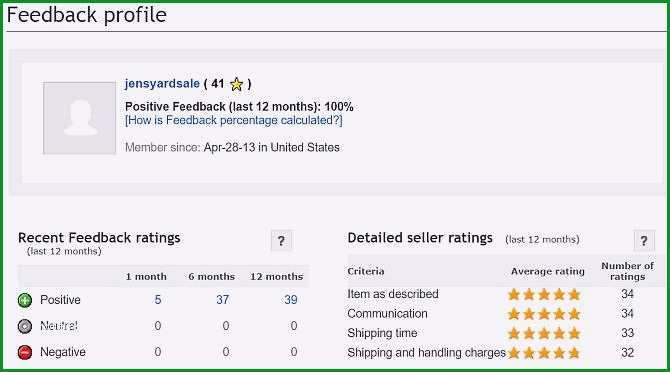View 39 positive ratings from 12 months

pyautogui.click(x=291, y=300)
